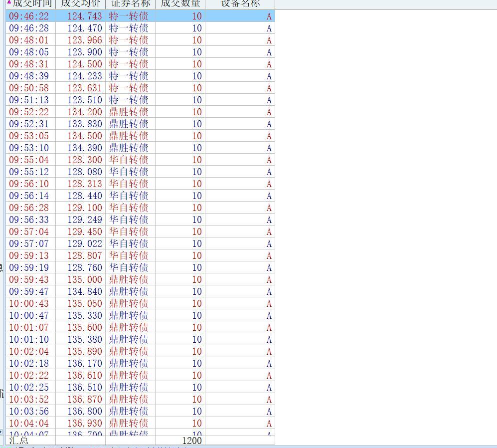The height and width of the screenshot is (448, 497).
Task: Select the row with time 10:01:10
Action: [140, 339]
